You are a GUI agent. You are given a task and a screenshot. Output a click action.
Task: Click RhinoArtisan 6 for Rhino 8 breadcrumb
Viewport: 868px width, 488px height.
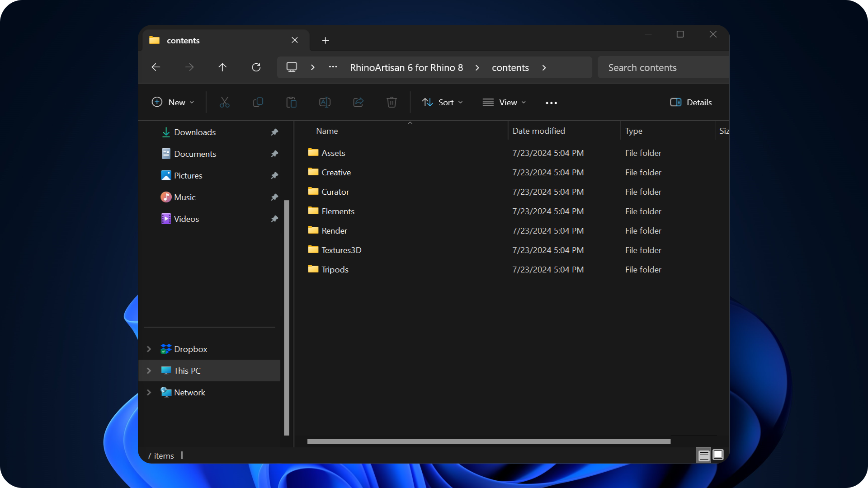tap(406, 68)
